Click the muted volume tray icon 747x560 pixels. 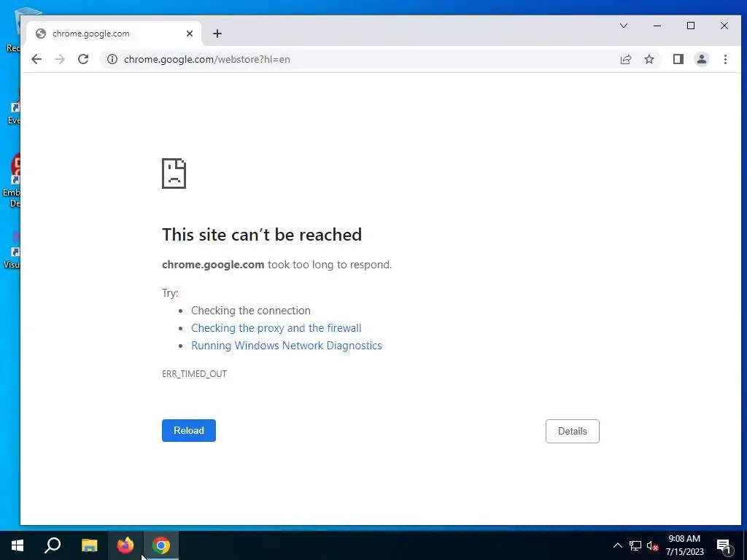click(652, 545)
